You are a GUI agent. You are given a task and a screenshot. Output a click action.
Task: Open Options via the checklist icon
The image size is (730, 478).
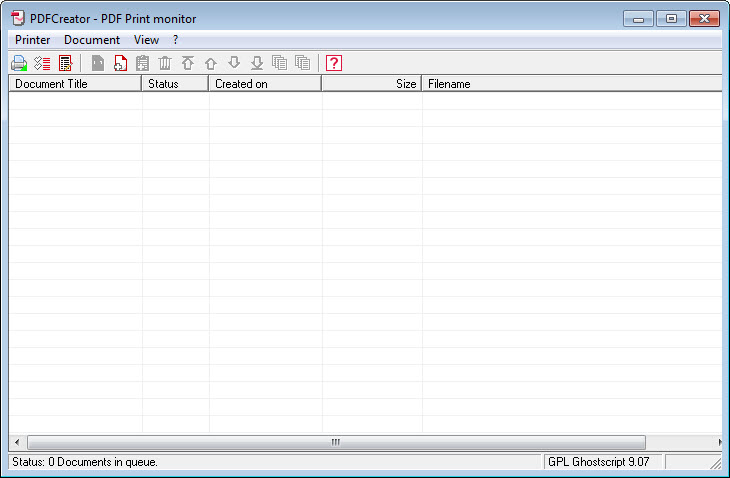tap(42, 63)
